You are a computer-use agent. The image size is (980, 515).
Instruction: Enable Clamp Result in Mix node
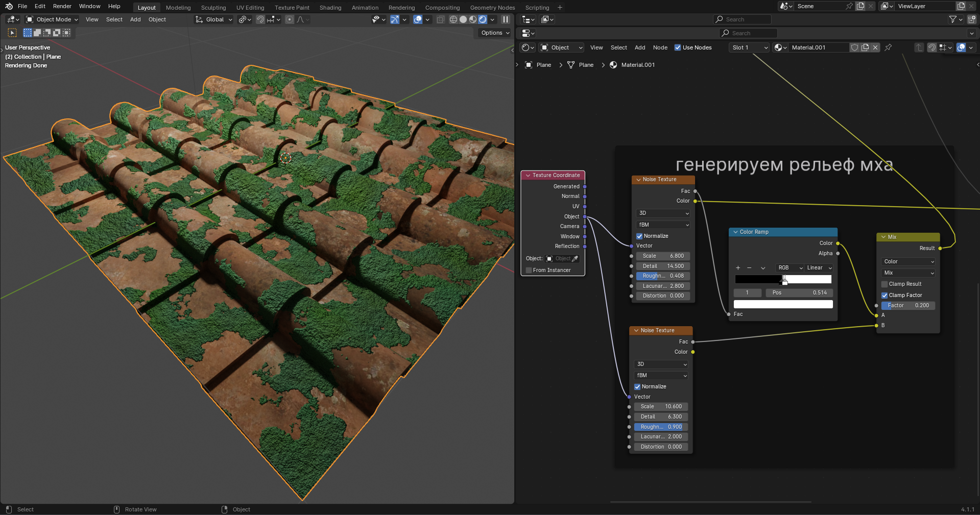click(885, 284)
